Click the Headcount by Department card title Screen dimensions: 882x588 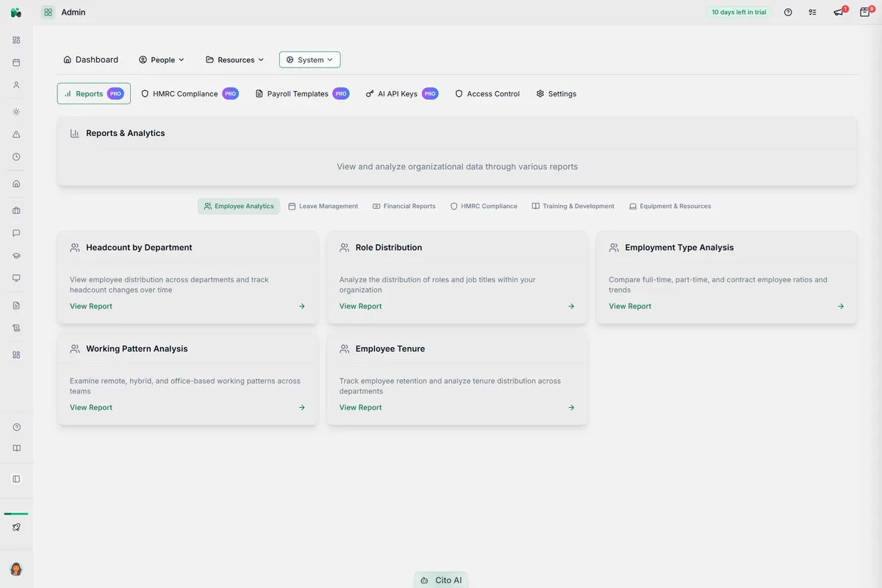click(139, 248)
